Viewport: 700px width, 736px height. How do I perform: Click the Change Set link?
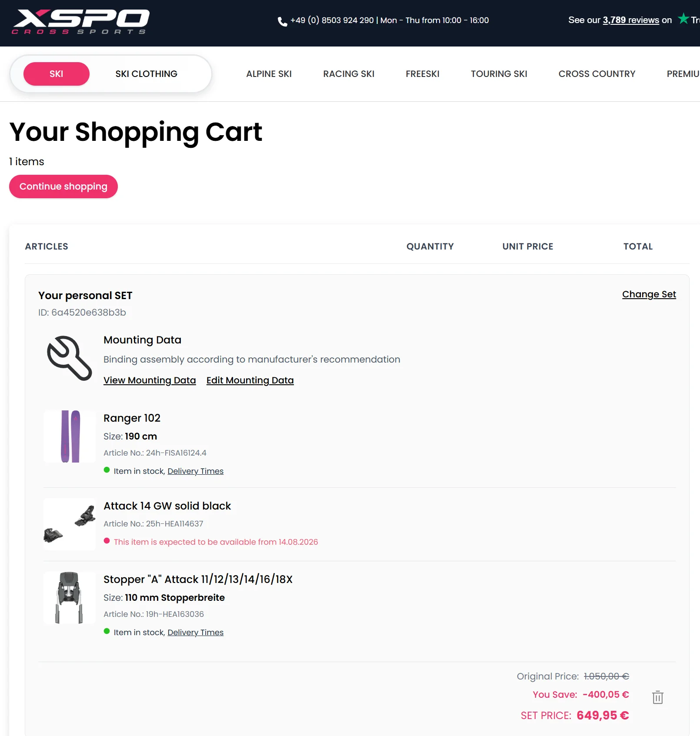pyautogui.click(x=649, y=294)
